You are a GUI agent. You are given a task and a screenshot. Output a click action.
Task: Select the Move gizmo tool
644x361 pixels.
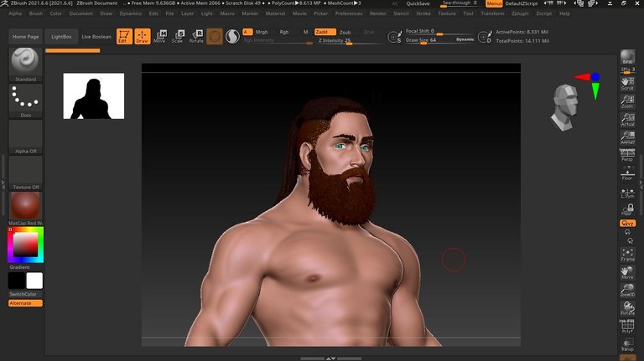pos(160,36)
